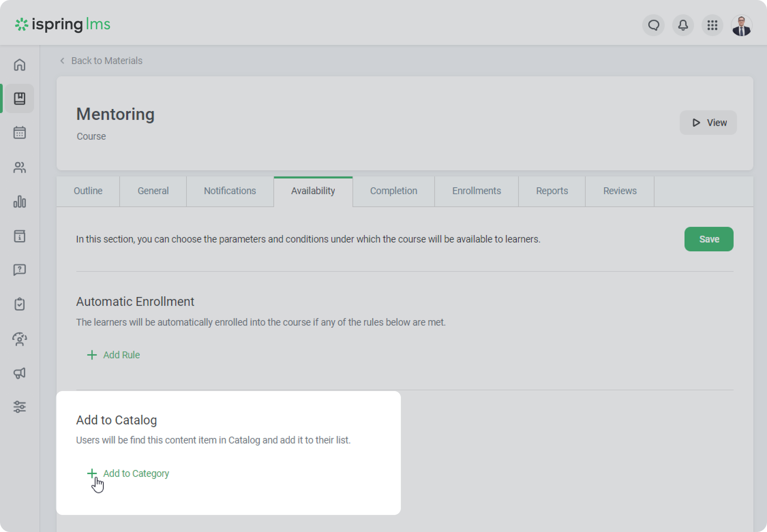Open the Notifications tab
767x532 pixels.
pos(230,191)
